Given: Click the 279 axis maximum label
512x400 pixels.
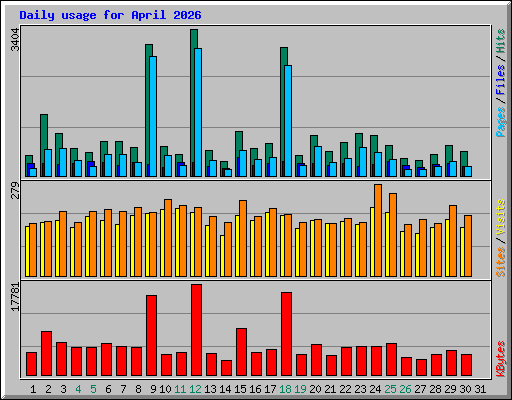Looking at the screenshot, I should (15, 190).
